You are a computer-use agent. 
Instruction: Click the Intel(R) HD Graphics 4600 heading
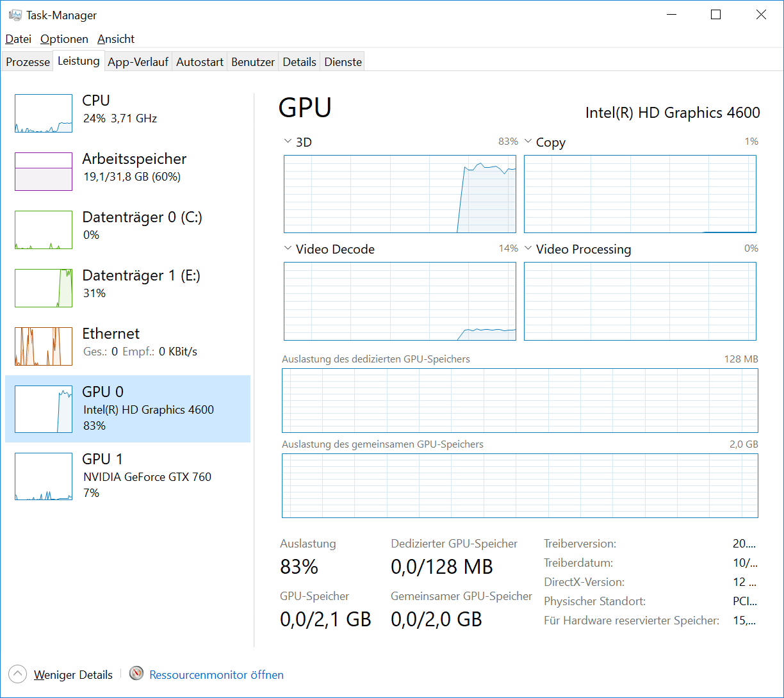point(673,113)
